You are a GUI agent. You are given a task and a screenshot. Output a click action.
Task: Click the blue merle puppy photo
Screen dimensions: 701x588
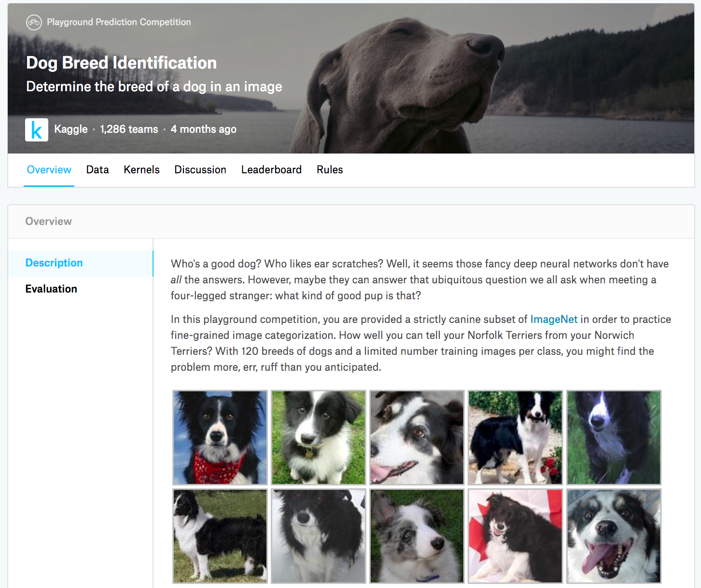(x=417, y=536)
